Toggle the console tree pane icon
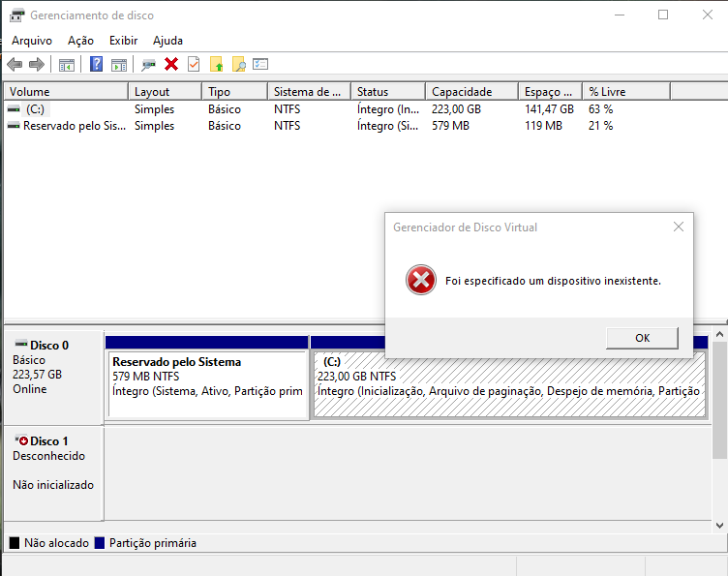 click(67, 65)
